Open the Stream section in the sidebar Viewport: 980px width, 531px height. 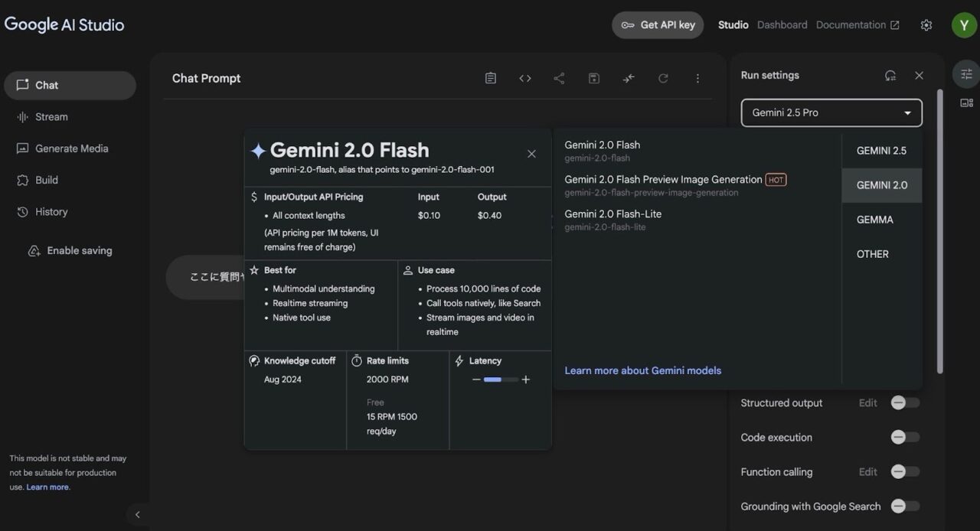pyautogui.click(x=70, y=117)
